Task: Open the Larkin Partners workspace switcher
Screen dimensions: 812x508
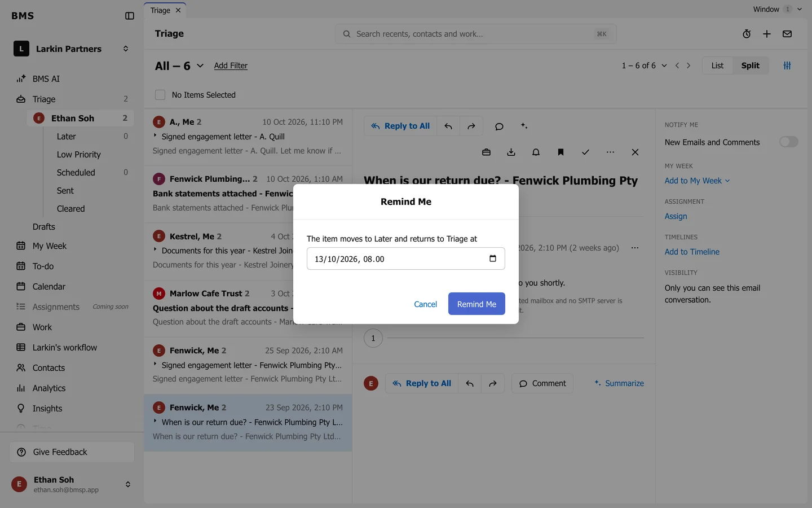Action: pyautogui.click(x=72, y=49)
